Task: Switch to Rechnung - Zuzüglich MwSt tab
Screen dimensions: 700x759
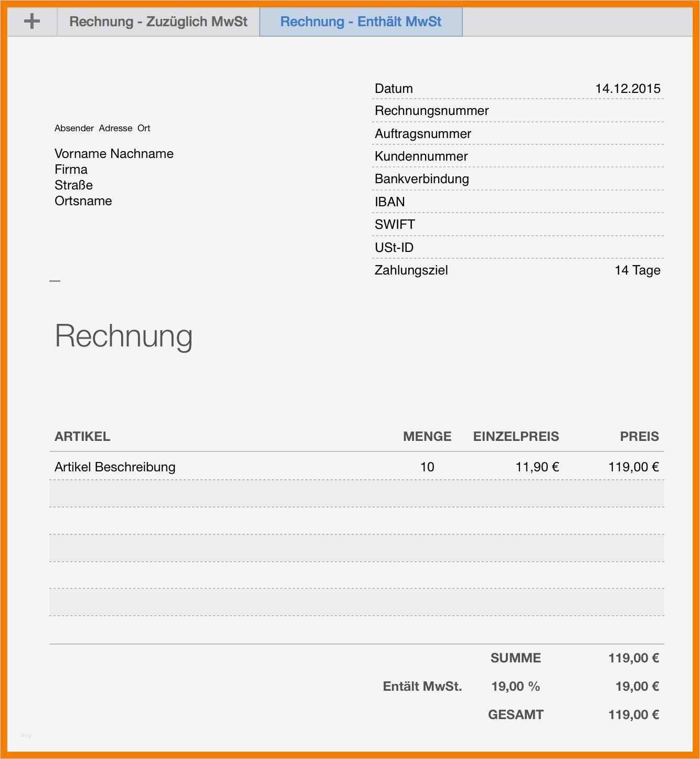Action: tap(158, 22)
